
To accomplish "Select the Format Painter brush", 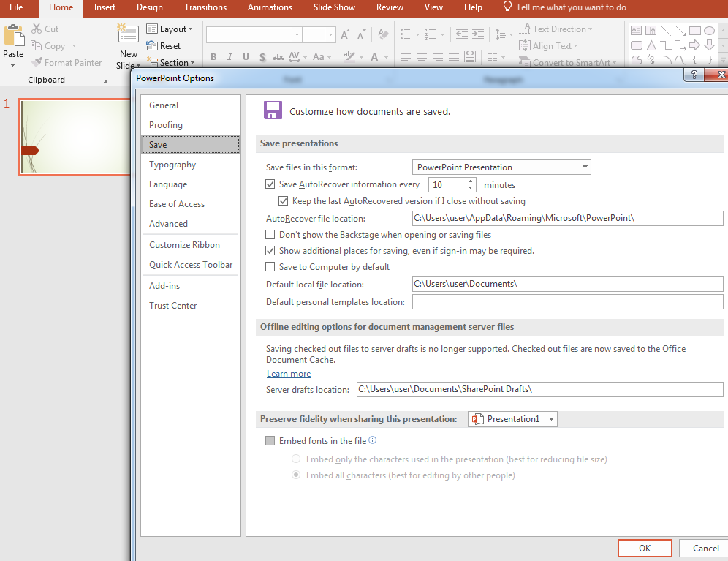I will 37,62.
